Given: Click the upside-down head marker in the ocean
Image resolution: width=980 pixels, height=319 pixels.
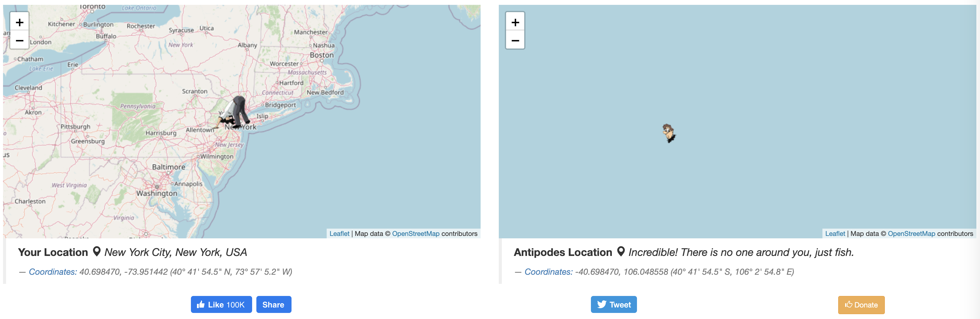Looking at the screenshot, I should pos(668,133).
